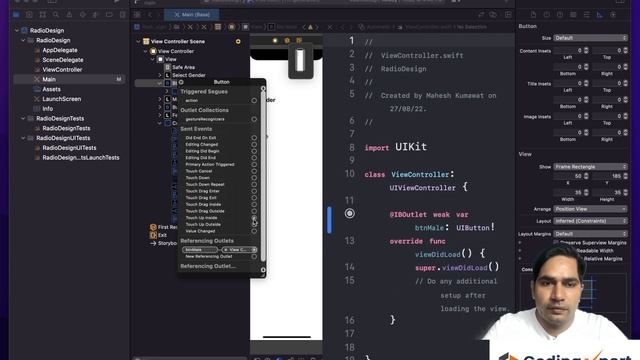Viewport: 640px width, 360px height.
Task: Select ViewController file in the project navigator
Action: tap(62, 70)
